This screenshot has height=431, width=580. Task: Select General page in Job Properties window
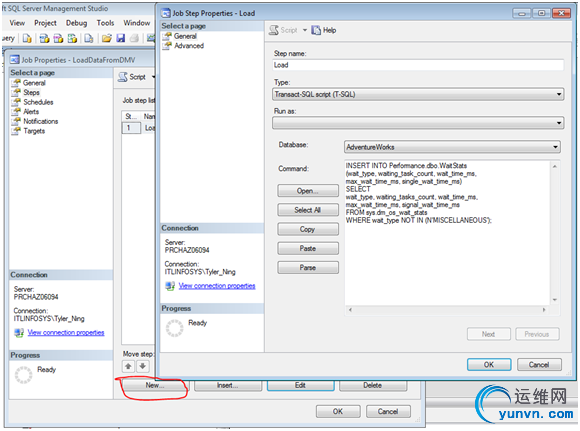(x=34, y=83)
